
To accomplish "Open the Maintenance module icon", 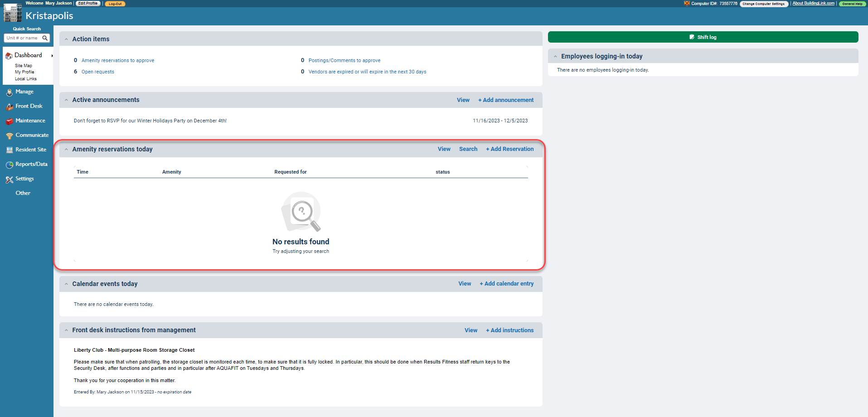I will 9,121.
